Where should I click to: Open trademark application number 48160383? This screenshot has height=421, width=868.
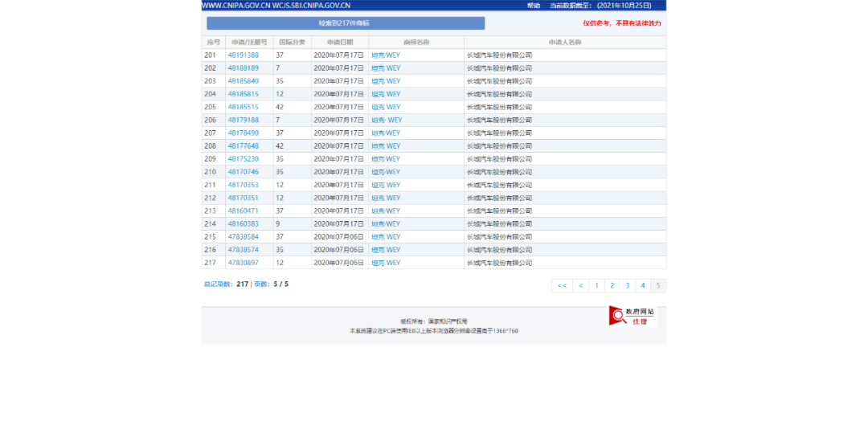tap(243, 224)
